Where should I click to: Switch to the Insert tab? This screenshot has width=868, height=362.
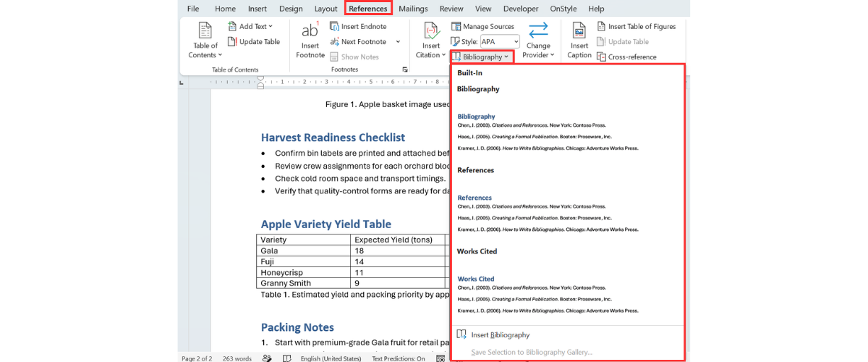point(258,9)
